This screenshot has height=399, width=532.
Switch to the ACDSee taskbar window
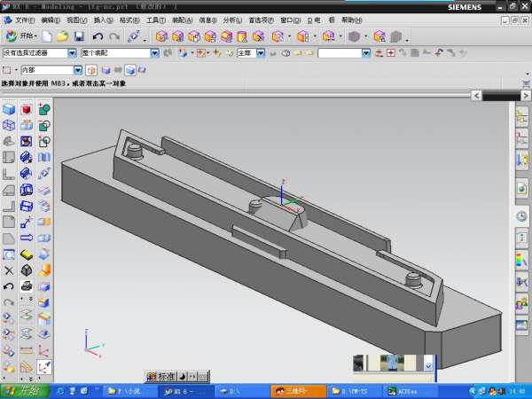409,392
